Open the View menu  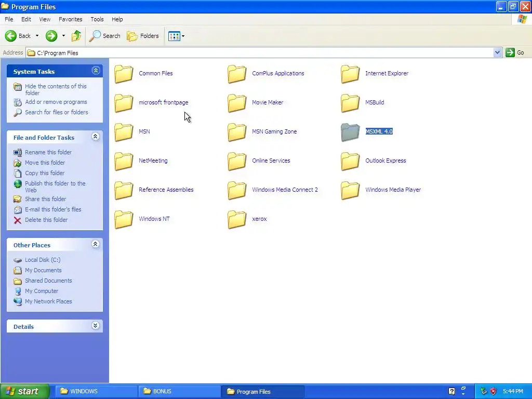tap(45, 19)
